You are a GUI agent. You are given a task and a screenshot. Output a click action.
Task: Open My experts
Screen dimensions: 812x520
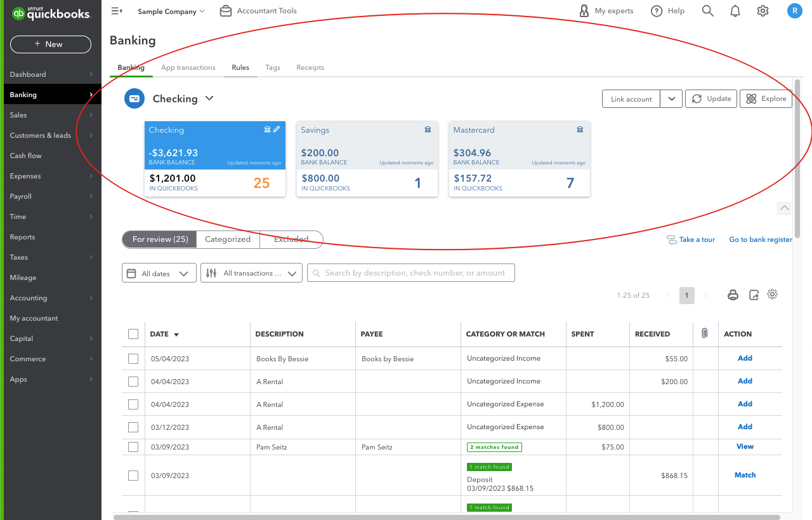(606, 11)
